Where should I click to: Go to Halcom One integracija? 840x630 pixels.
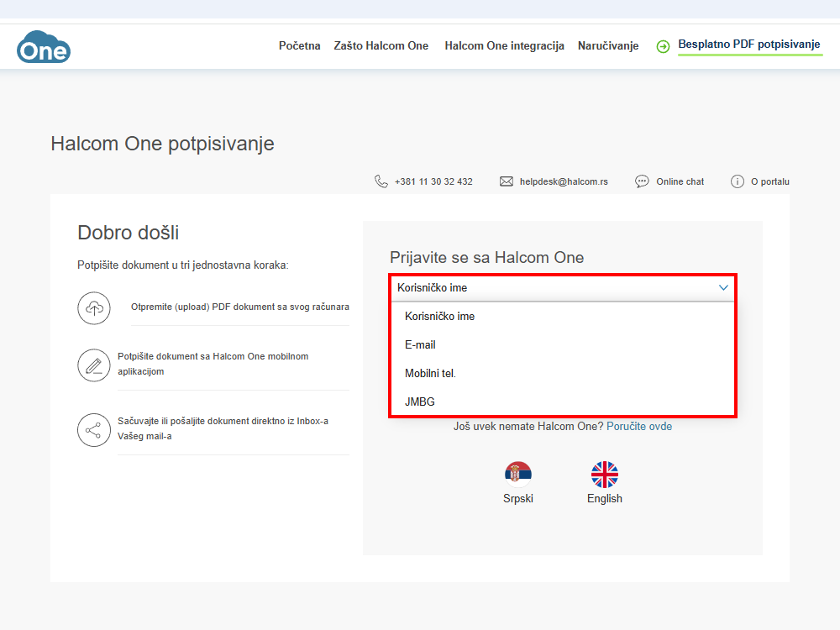point(504,46)
